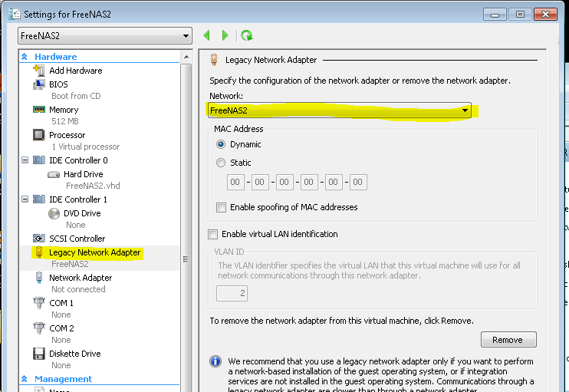Image resolution: width=569 pixels, height=392 pixels.
Task: Select Network Adapter Not connected item
Action: [x=81, y=278]
